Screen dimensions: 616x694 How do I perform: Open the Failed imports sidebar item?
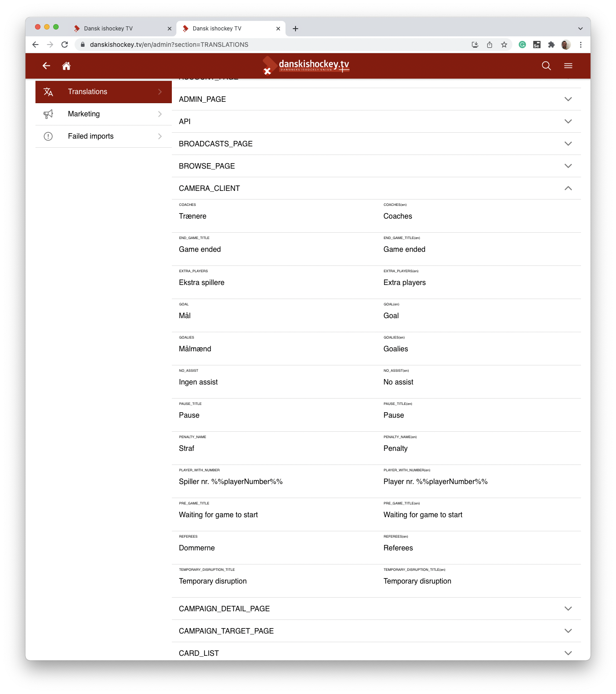104,136
